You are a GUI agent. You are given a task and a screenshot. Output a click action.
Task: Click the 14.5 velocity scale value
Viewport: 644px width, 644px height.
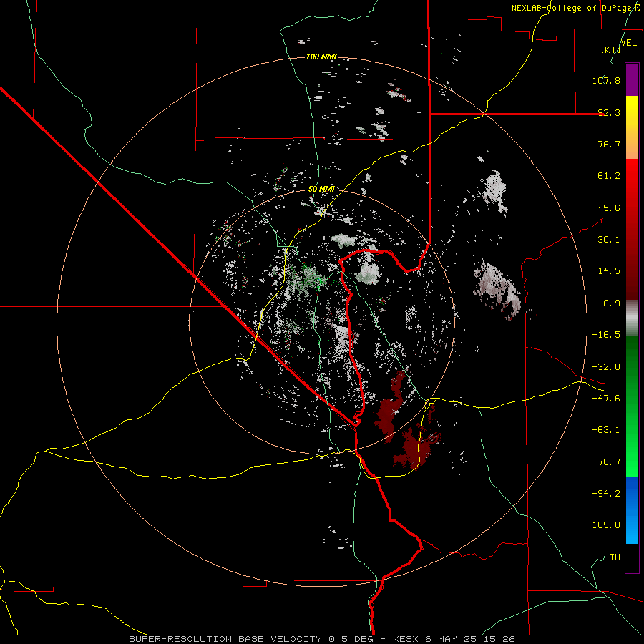pyautogui.click(x=609, y=271)
